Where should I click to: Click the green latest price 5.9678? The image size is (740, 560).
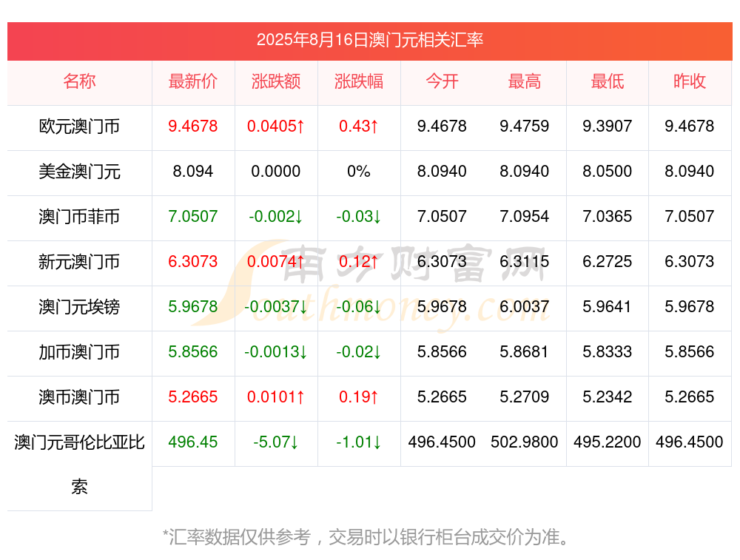point(193,307)
